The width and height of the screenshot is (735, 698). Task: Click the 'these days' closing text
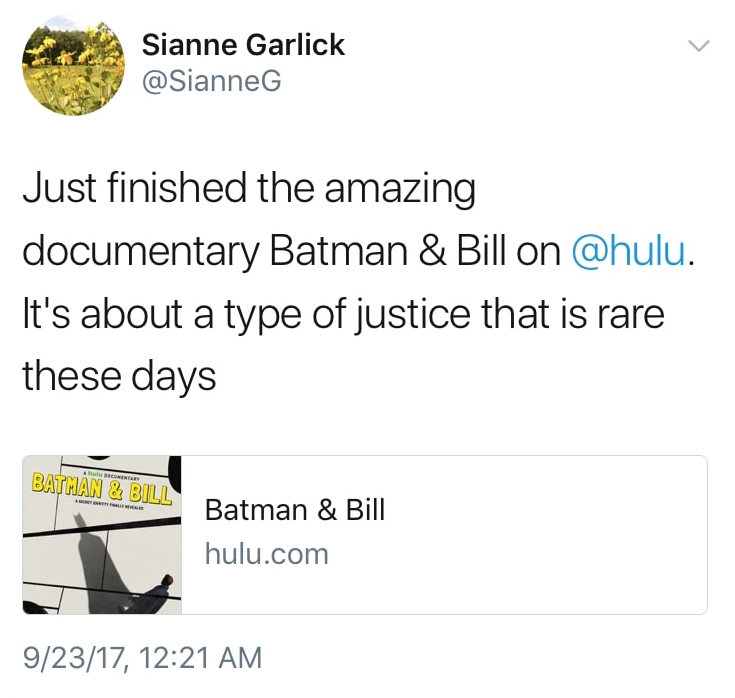[119, 377]
